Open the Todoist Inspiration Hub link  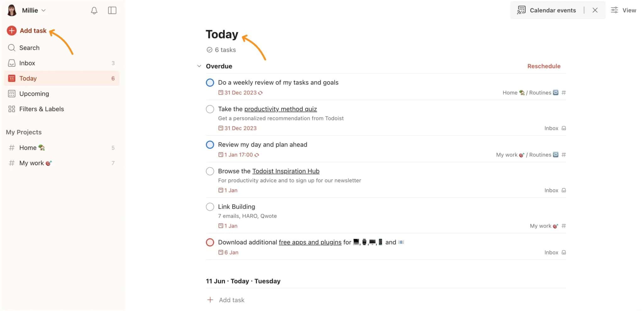(286, 171)
